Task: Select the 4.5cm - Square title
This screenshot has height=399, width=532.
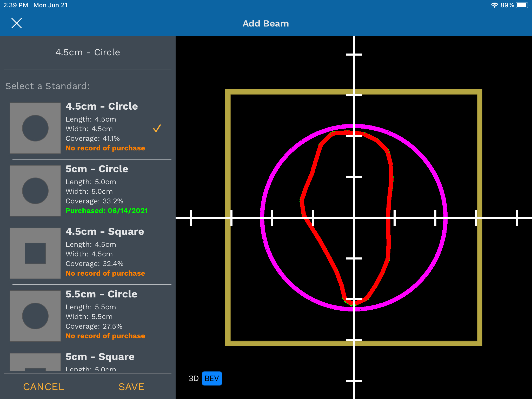Action: 105,232
